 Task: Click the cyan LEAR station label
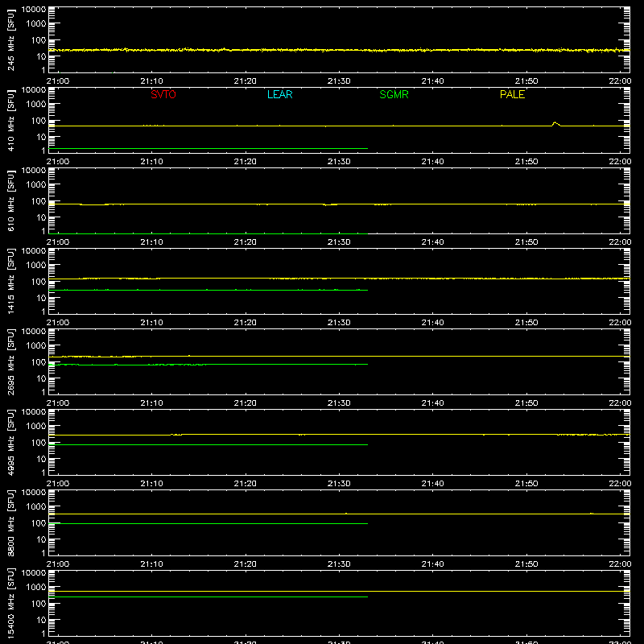tap(279, 94)
